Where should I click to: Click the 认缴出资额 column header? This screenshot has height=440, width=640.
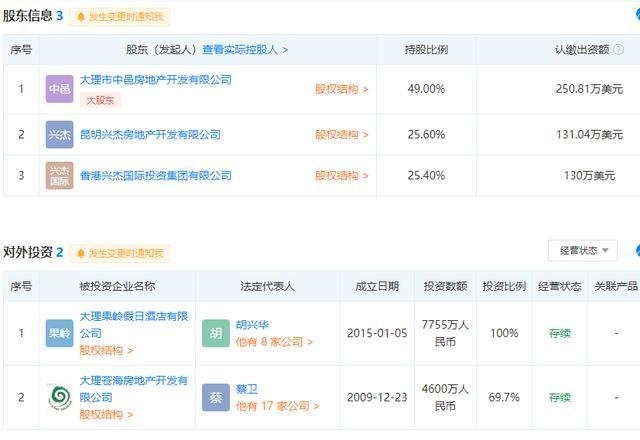(x=582, y=49)
